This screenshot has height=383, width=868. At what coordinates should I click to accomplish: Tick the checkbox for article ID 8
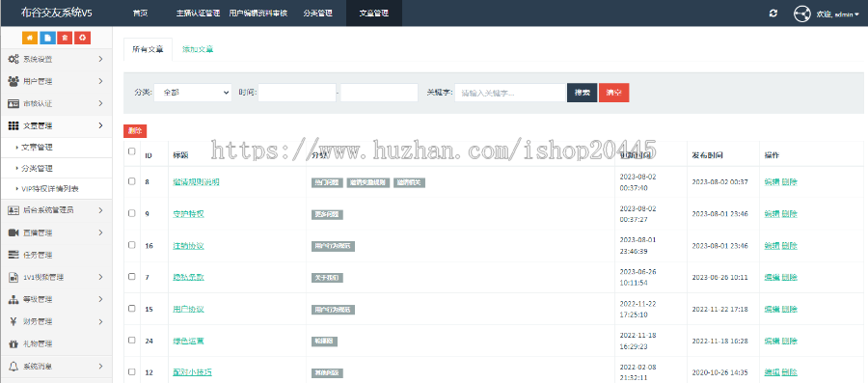pos(132,181)
